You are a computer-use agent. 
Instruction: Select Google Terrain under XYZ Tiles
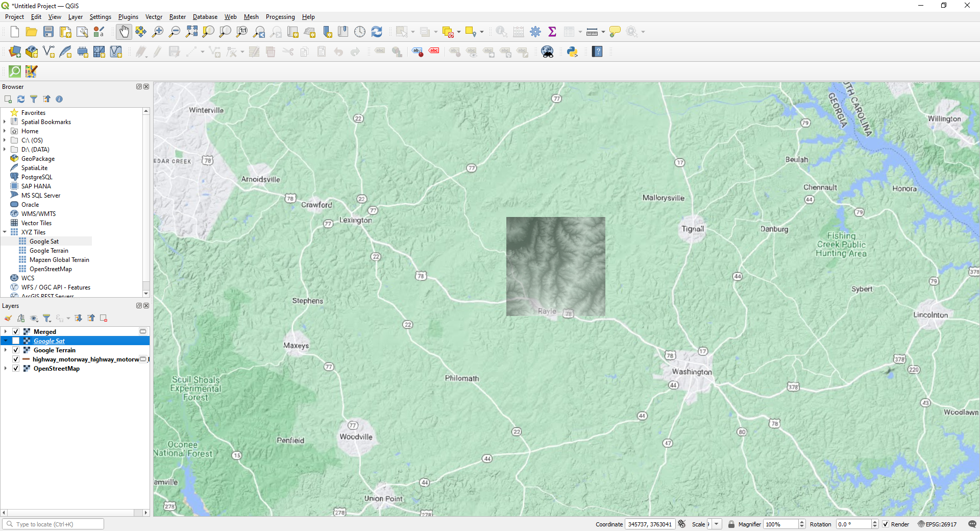[x=48, y=251]
